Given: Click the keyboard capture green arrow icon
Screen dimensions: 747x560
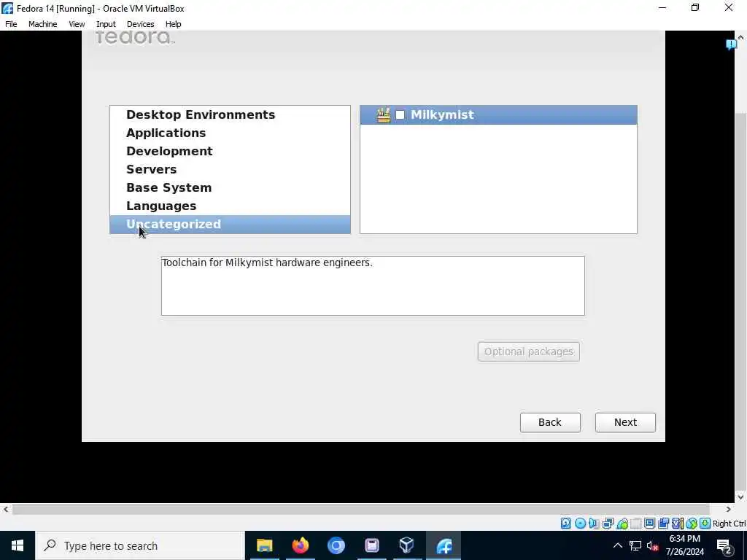Looking at the screenshot, I should tap(705, 524).
